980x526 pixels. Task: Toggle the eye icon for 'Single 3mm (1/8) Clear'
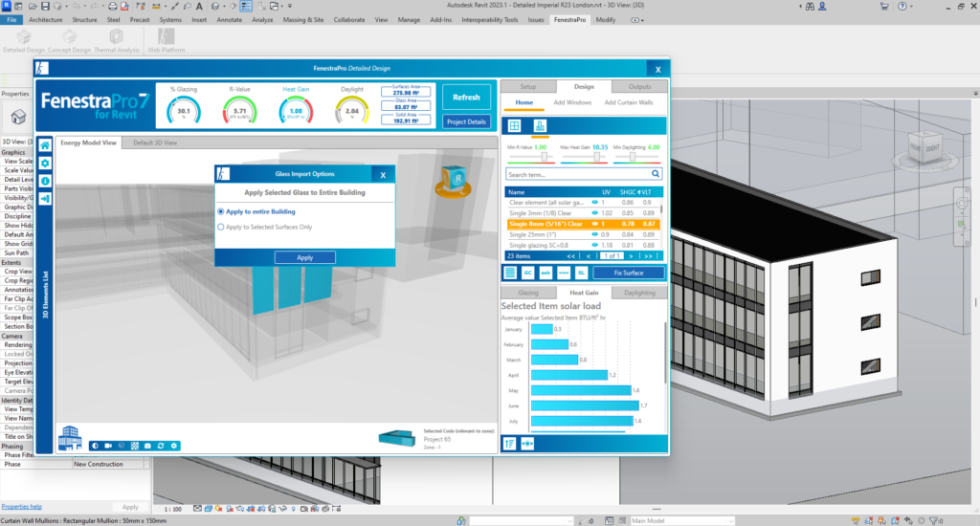coord(595,213)
